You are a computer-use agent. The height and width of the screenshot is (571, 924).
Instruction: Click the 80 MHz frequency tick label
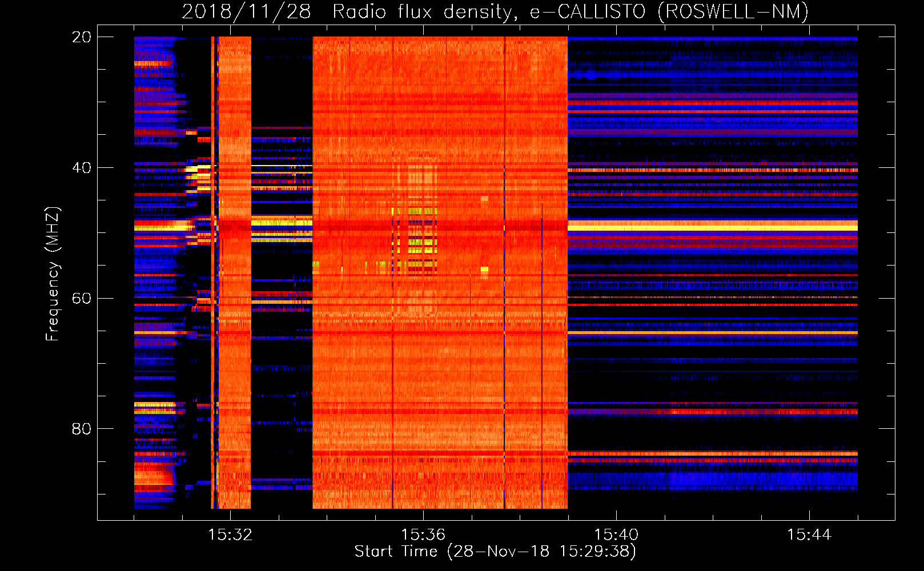[82, 429]
